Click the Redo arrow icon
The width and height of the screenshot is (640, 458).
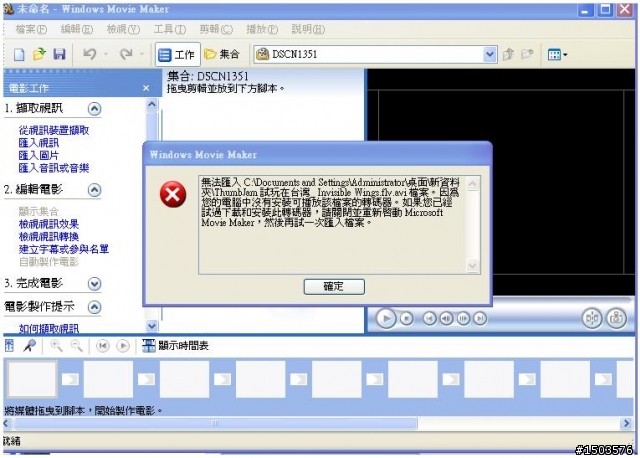click(126, 54)
